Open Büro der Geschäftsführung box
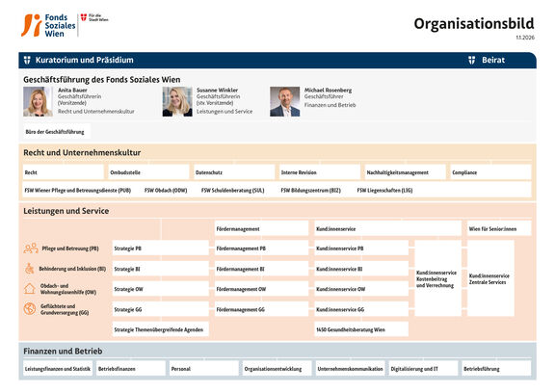555x392 pixels. pos(57,132)
